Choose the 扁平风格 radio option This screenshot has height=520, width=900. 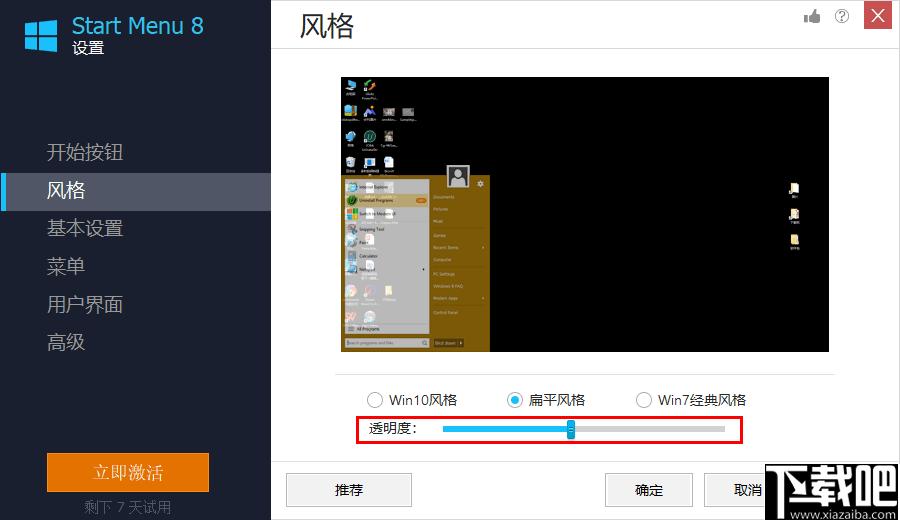(x=515, y=400)
